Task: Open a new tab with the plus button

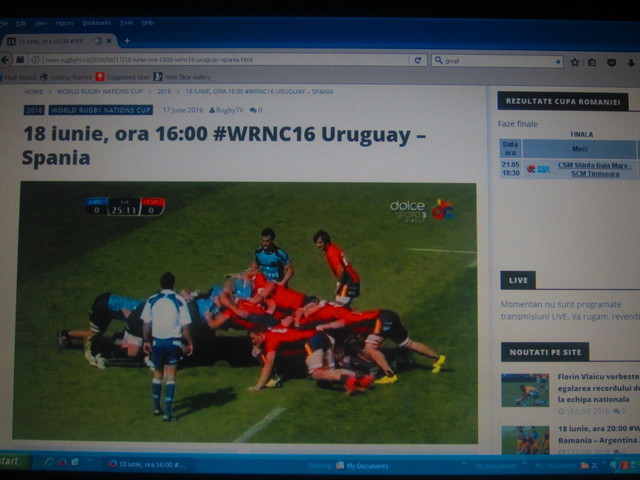Action: [127, 40]
